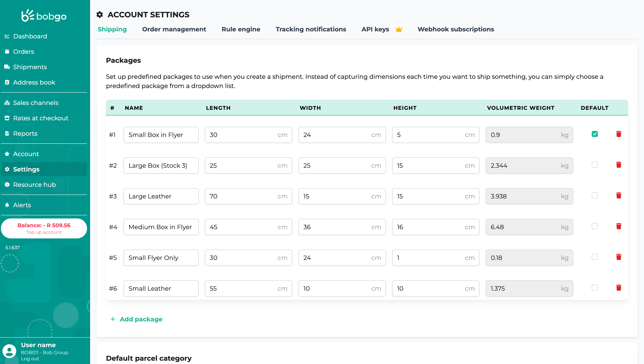The width and height of the screenshot is (644, 364).
Task: Click the Rates at checkout store icon
Action: (x=7, y=118)
